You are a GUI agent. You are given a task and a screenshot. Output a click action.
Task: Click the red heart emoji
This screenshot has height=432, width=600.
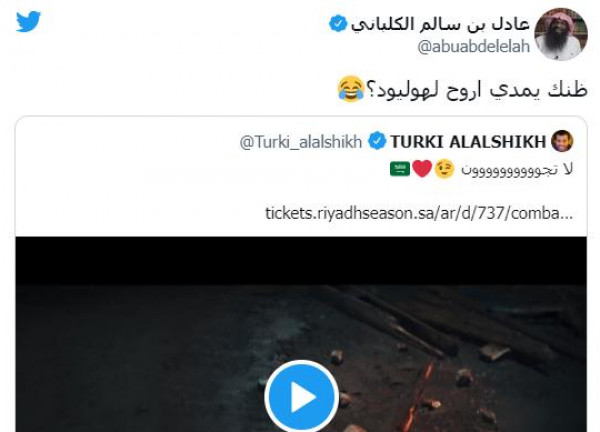[x=422, y=169]
